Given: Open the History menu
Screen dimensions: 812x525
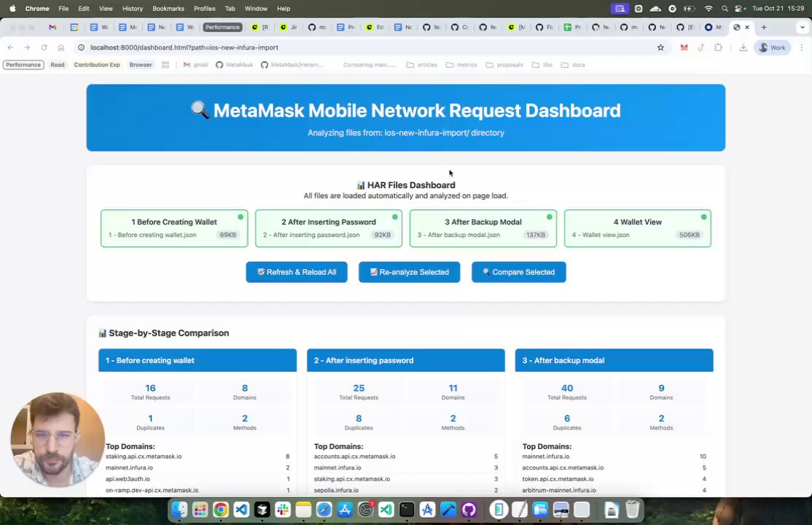Looking at the screenshot, I should point(133,8).
